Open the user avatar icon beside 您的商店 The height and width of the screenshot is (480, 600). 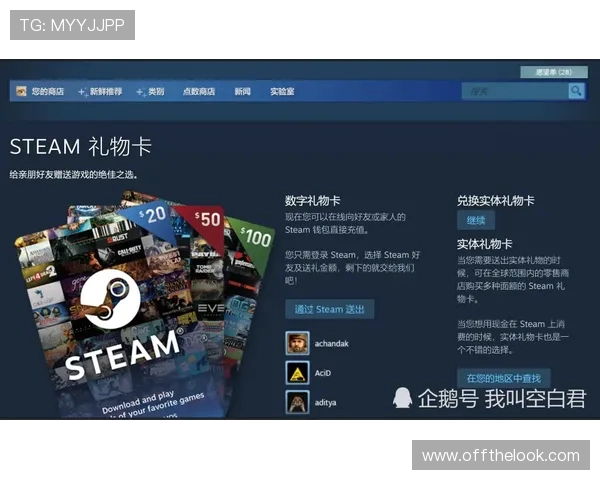pos(21,91)
